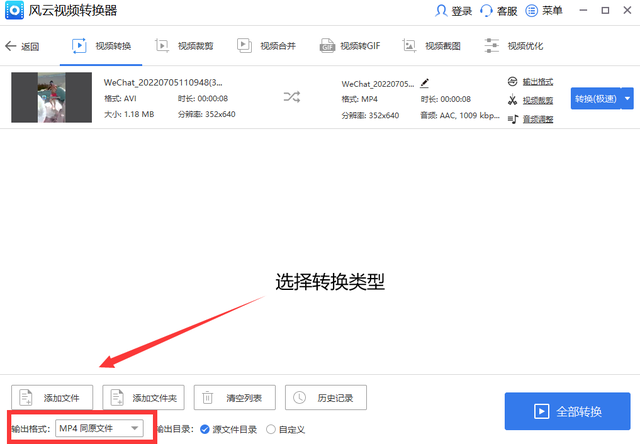640x444 pixels.
Task: Click the music note 音频调整 icon
Action: point(513,119)
